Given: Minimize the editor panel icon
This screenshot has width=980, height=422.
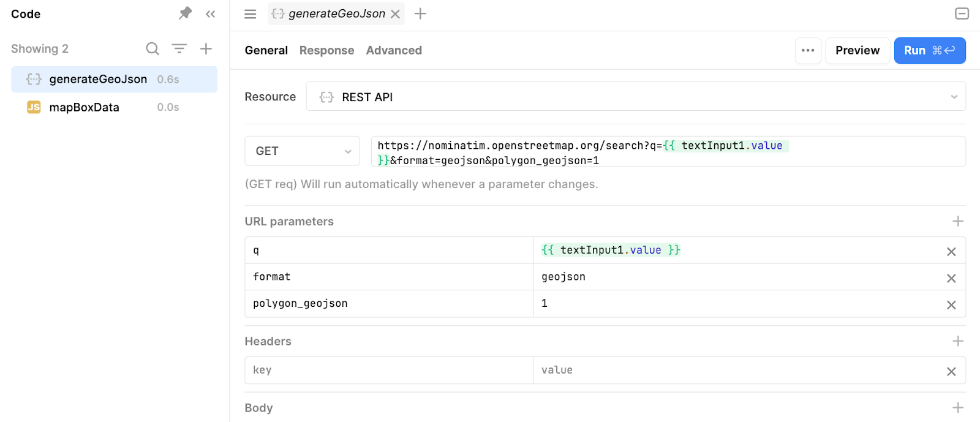Looking at the screenshot, I should [x=962, y=13].
